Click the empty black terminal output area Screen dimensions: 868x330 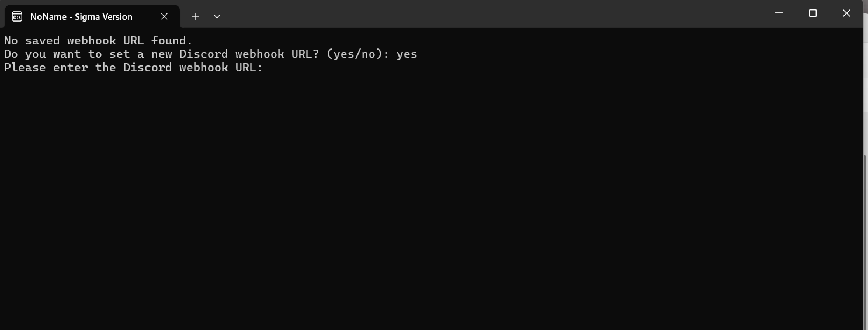(x=409, y=204)
